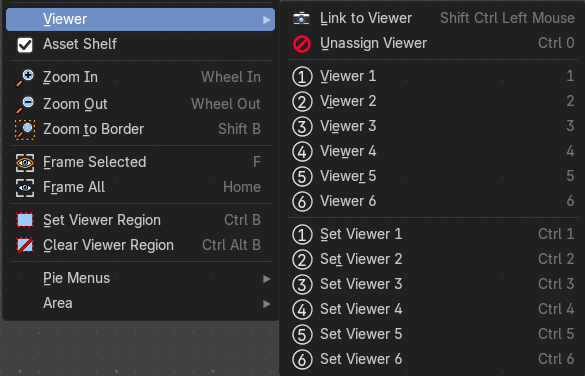The width and height of the screenshot is (585, 376).
Task: Expand the Area submenu arrow
Action: click(266, 304)
